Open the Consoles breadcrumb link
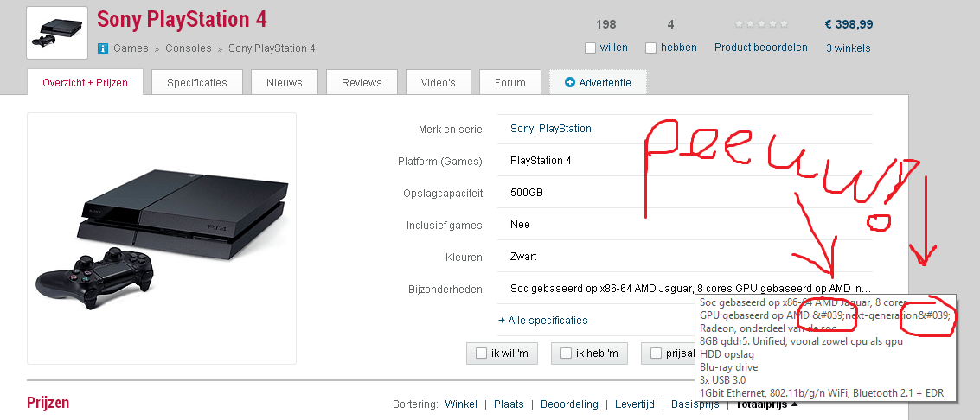980x420 pixels. tap(188, 48)
